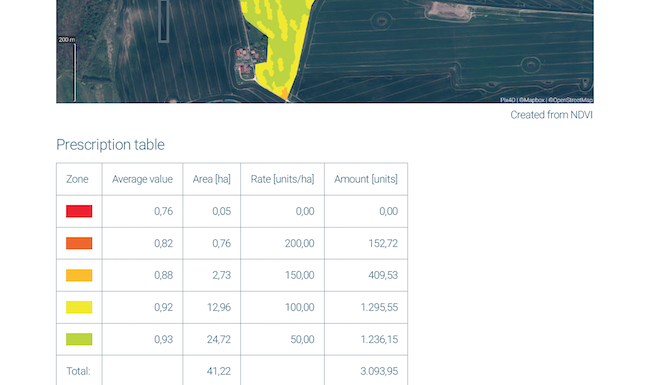The image size is (650, 385).
Task: Click the Amount [units] column header
Action: click(x=366, y=179)
